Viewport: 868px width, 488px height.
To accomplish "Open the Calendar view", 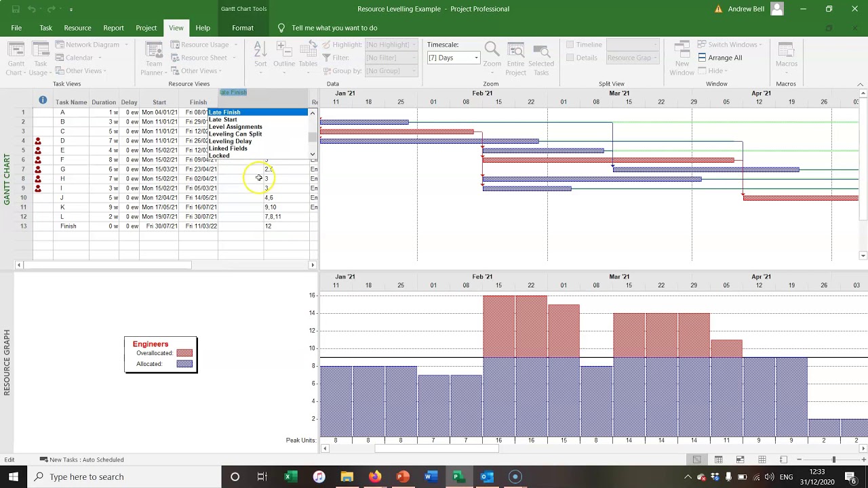I will click(79, 58).
